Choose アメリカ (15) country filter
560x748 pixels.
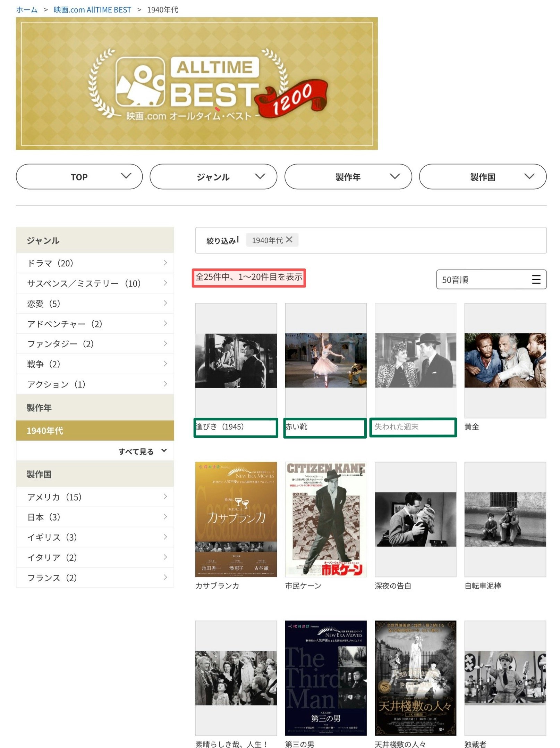[x=95, y=497]
